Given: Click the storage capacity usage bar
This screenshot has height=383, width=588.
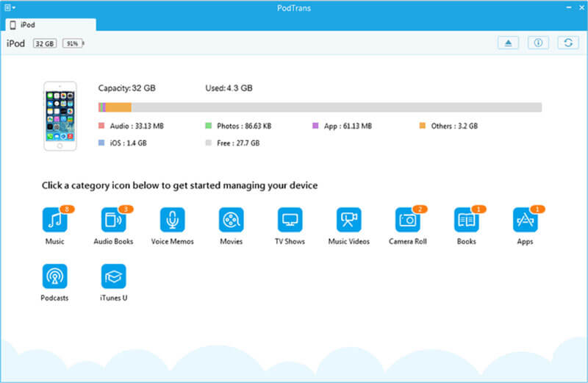Looking at the screenshot, I should pyautogui.click(x=320, y=107).
